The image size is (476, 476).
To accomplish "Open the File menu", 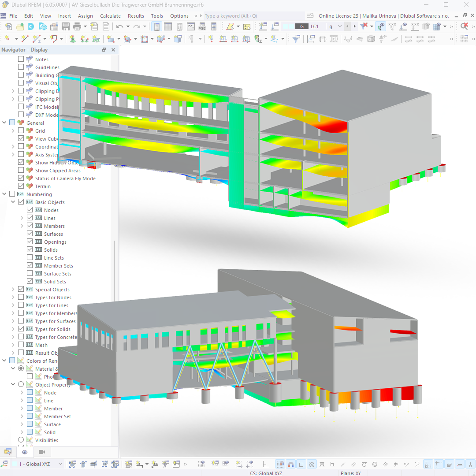I will 13,16.
